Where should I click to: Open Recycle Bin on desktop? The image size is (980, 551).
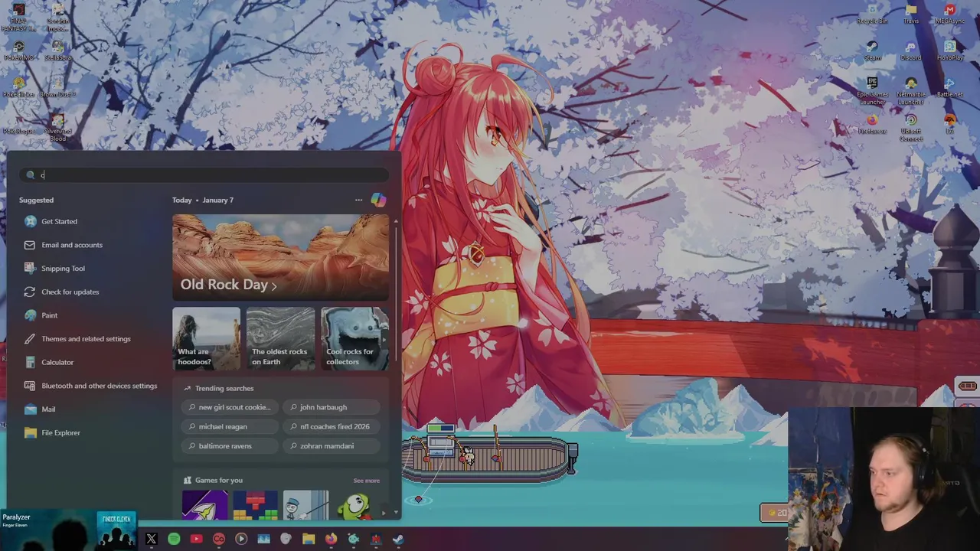click(872, 14)
